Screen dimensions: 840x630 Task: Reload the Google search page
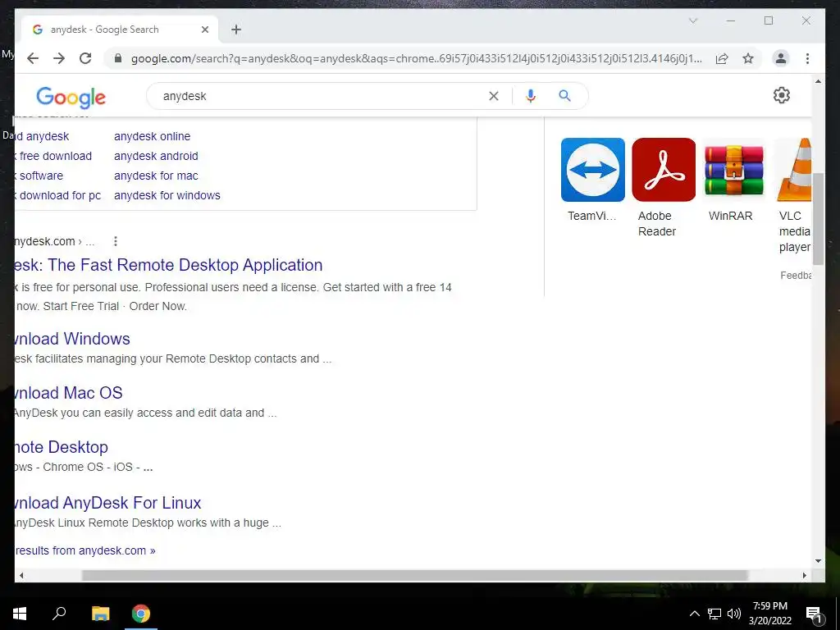(85, 58)
